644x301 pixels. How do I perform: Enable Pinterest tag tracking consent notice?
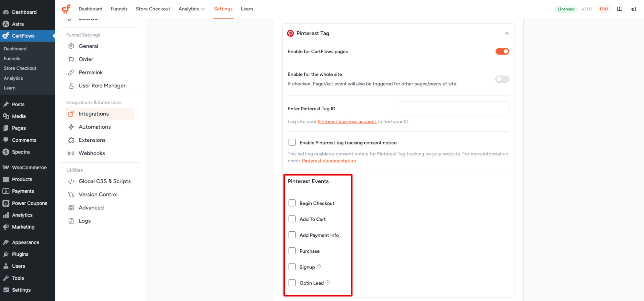[x=292, y=142]
